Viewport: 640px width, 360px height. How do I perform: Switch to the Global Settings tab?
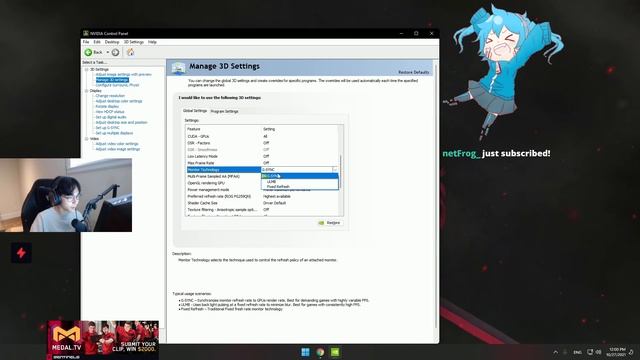[x=195, y=111]
